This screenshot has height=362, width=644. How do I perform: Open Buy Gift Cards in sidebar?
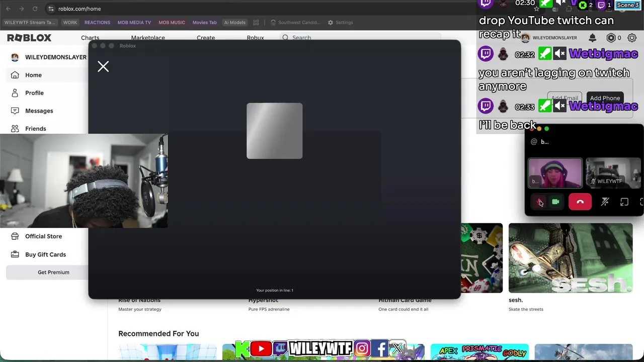coord(45,254)
